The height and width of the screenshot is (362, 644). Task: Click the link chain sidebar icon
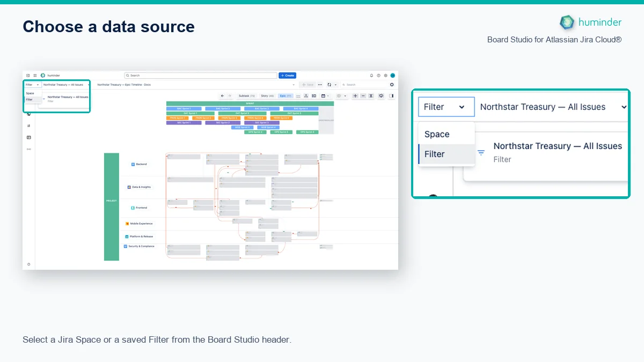(x=28, y=149)
